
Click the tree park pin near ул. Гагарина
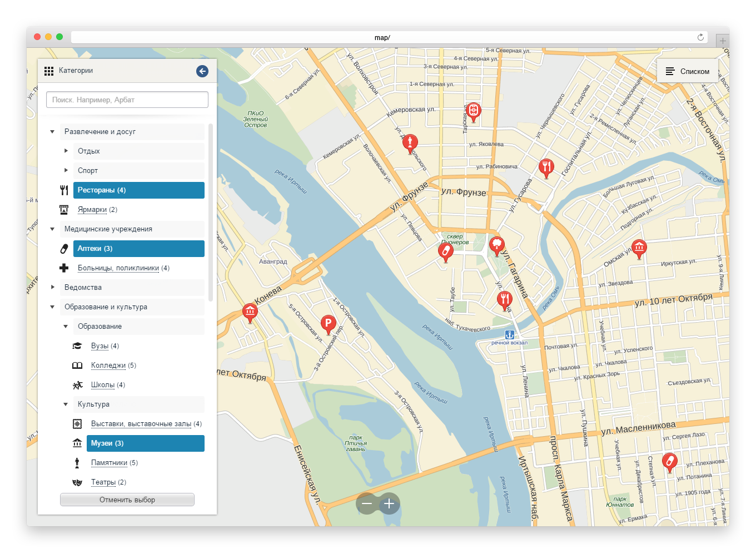click(x=496, y=246)
